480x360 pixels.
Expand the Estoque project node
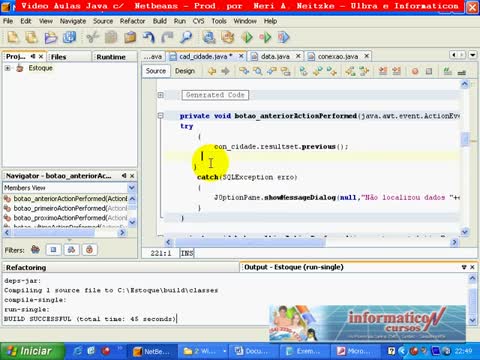7,68
